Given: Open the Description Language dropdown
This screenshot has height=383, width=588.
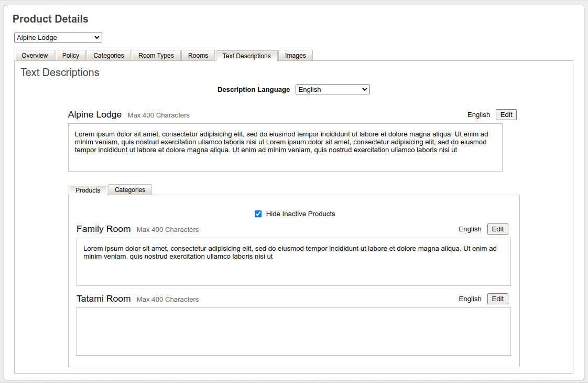Looking at the screenshot, I should 332,90.
